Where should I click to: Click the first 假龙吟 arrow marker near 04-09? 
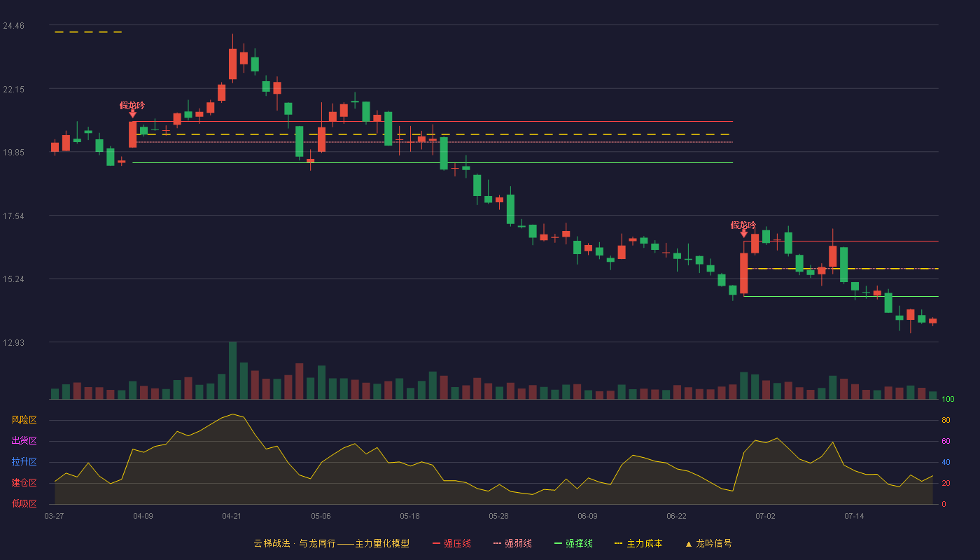pos(132,113)
